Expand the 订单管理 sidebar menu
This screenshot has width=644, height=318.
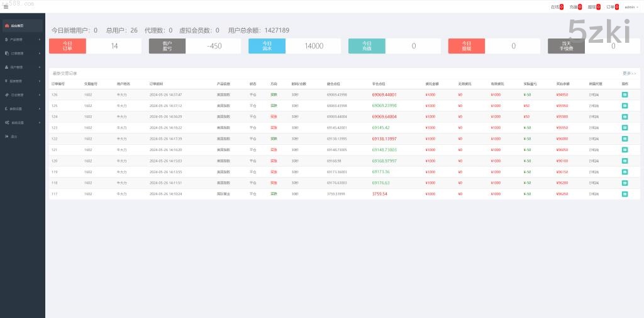[23, 53]
